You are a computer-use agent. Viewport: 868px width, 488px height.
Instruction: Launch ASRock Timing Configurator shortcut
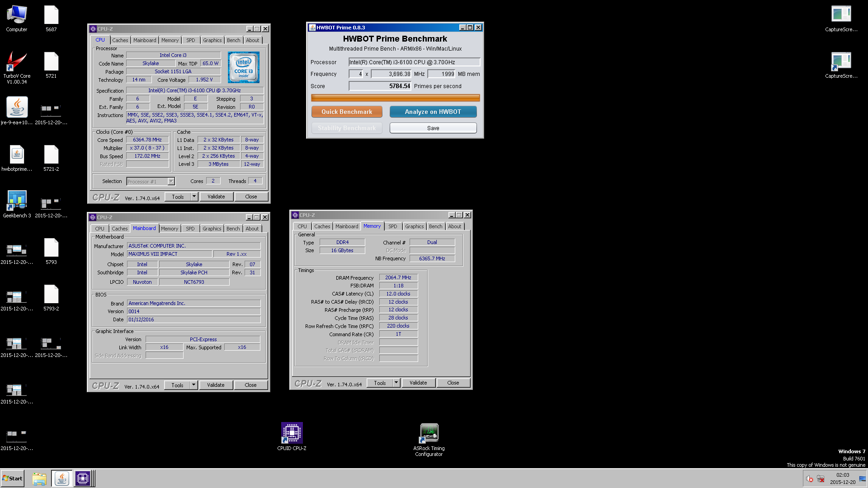pos(429,440)
